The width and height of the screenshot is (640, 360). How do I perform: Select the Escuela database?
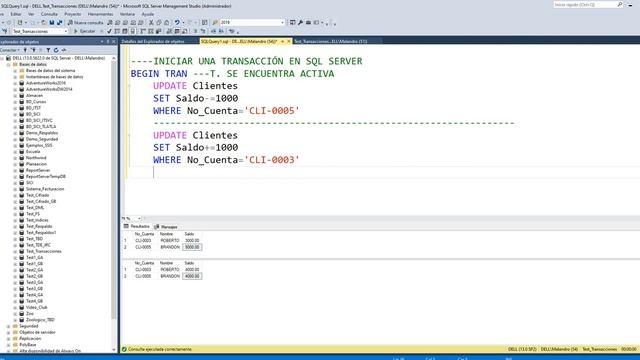click(33, 151)
